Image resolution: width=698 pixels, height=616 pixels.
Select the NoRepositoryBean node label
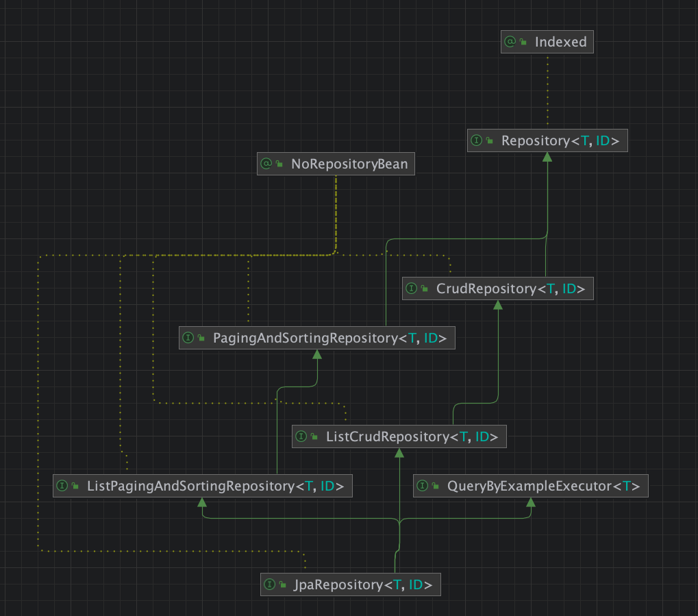(349, 164)
